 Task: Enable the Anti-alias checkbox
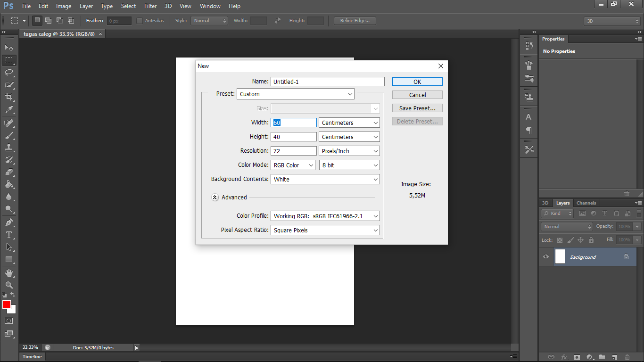(x=140, y=21)
